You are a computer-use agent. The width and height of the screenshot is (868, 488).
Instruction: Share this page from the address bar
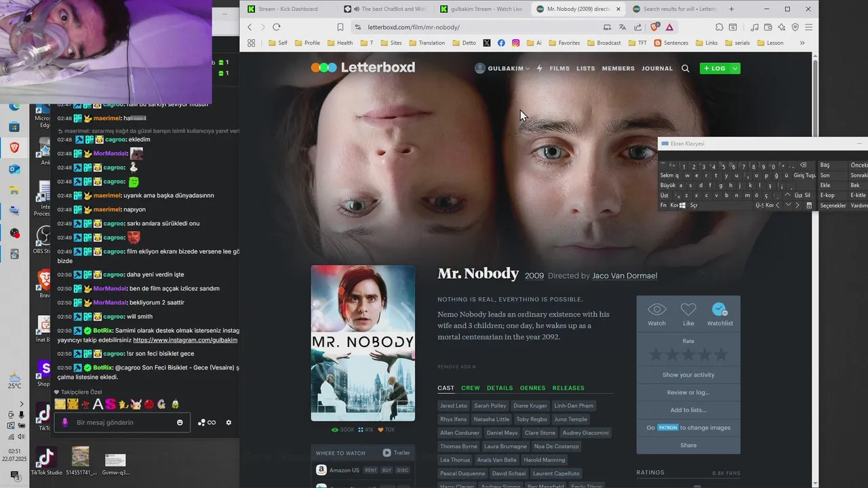pos(638,27)
